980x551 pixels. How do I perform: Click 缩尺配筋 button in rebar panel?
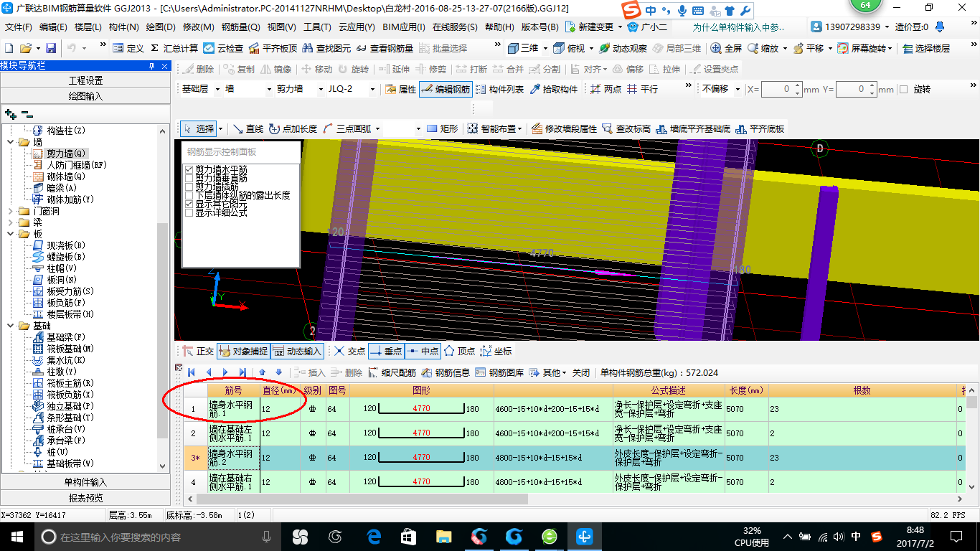pos(392,372)
